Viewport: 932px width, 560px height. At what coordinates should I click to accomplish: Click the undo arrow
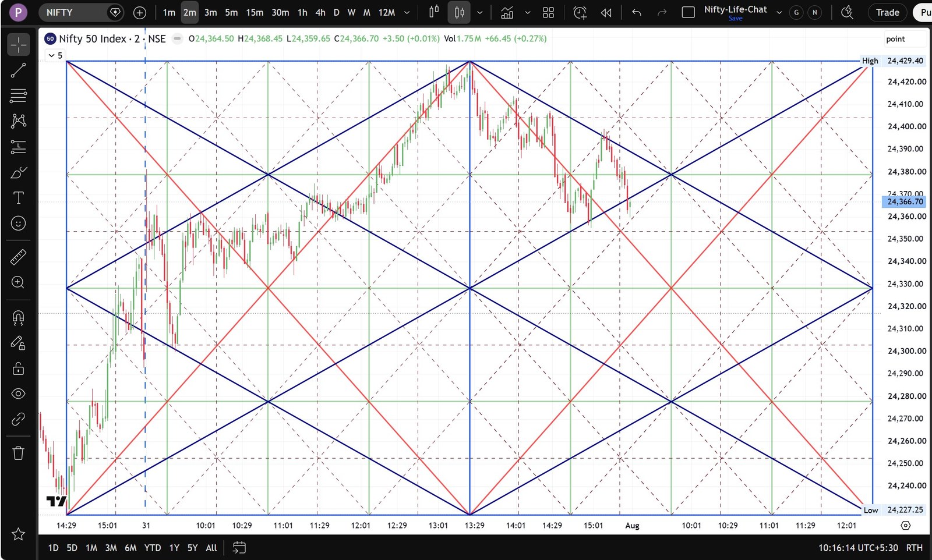[x=637, y=12]
